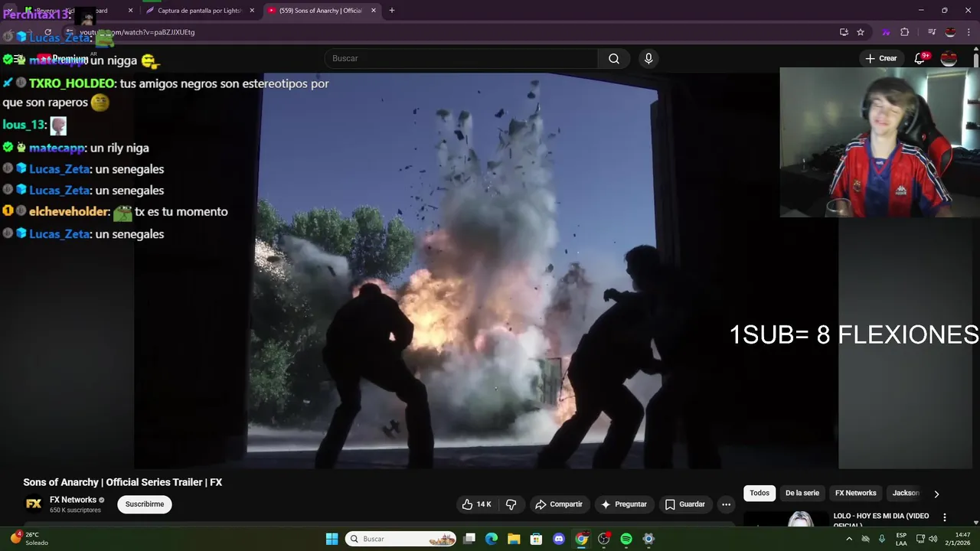Close the Captura de pantalla tab
Screen dimensions: 980x551
[252, 11]
